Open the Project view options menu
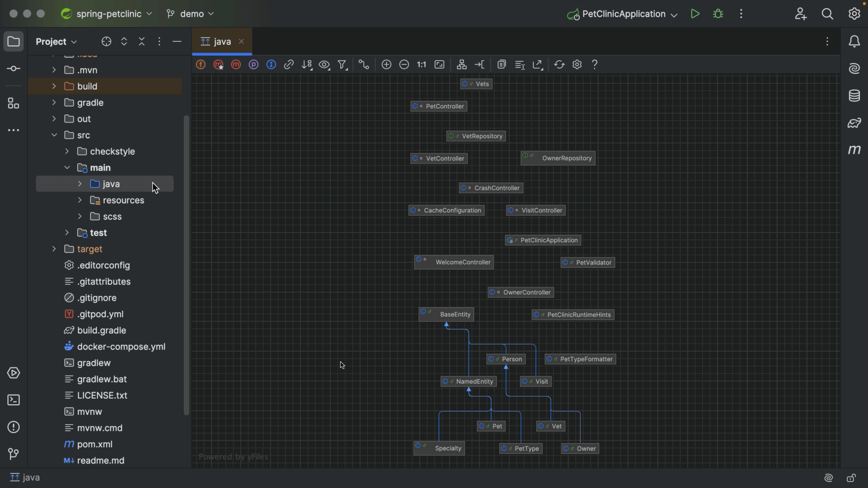 point(159,41)
